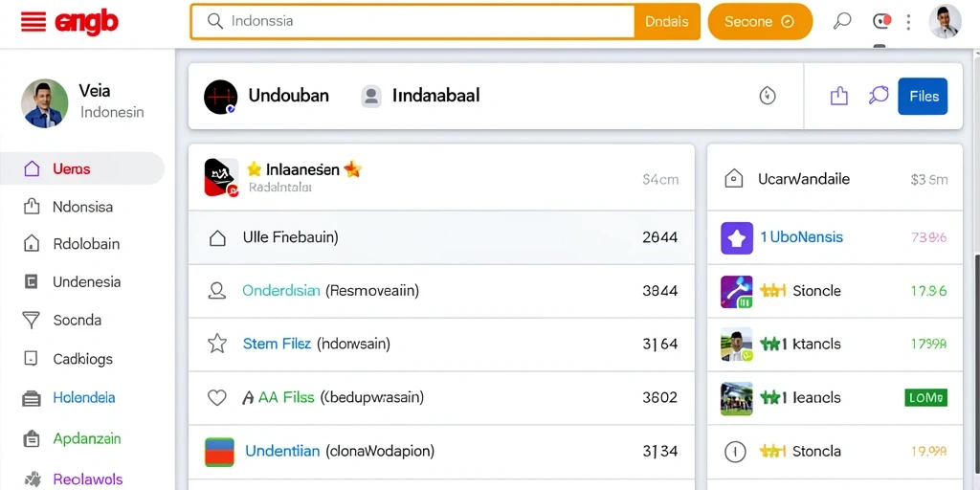The height and width of the screenshot is (490, 980).
Task: Open the Undentiian link
Action: pos(282,452)
